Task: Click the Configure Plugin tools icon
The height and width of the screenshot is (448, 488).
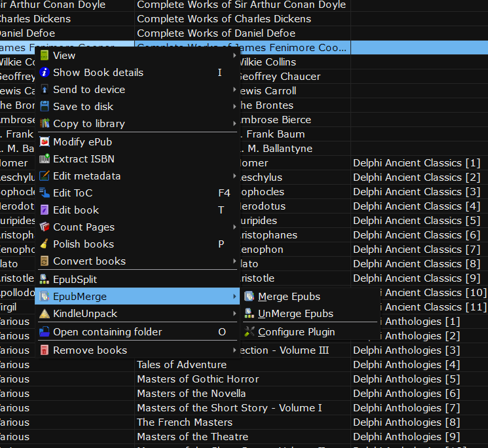Action: pyautogui.click(x=250, y=332)
